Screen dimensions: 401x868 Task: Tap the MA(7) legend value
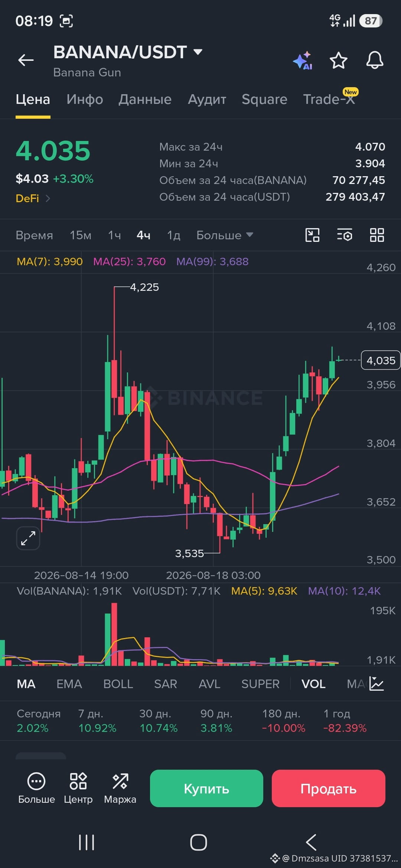coord(50,262)
